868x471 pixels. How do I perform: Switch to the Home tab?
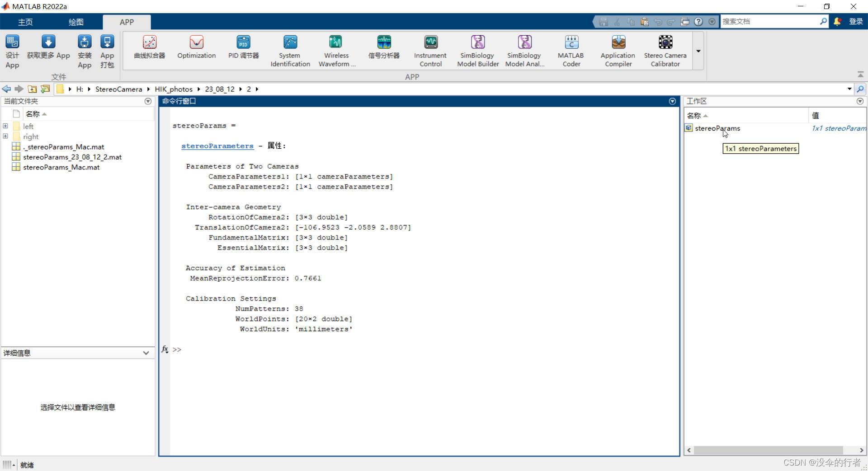pyautogui.click(x=25, y=22)
